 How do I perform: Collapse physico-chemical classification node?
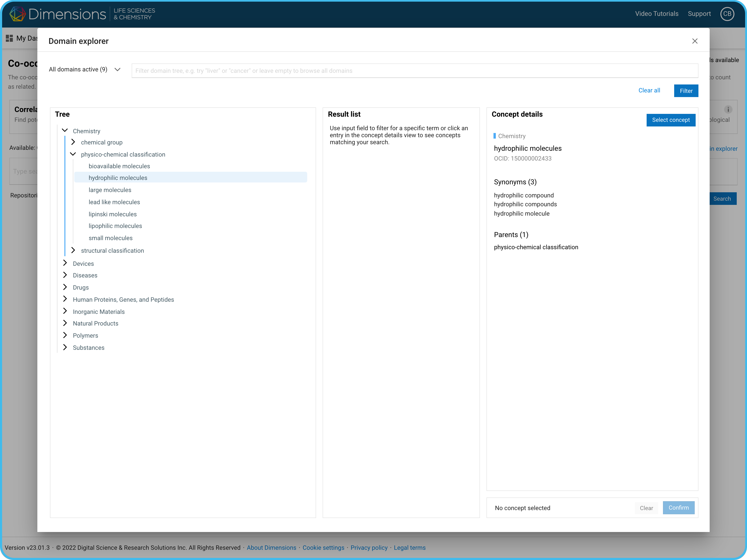[x=73, y=154]
